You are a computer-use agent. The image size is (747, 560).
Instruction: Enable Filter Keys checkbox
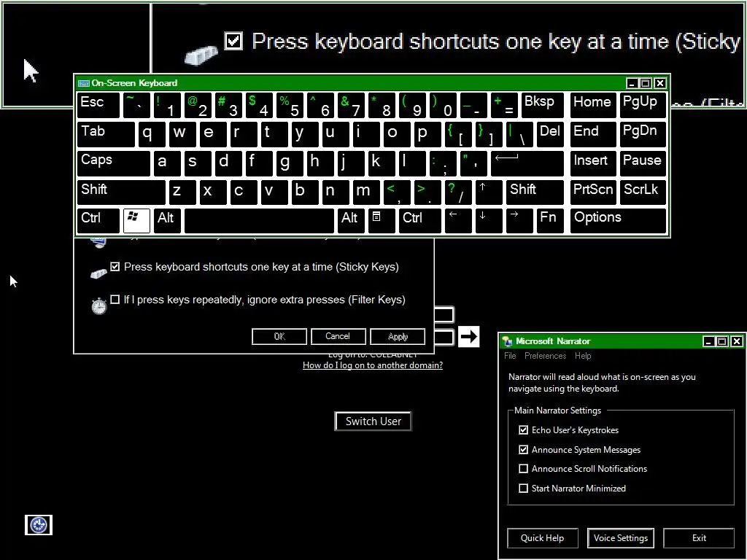[x=115, y=300]
